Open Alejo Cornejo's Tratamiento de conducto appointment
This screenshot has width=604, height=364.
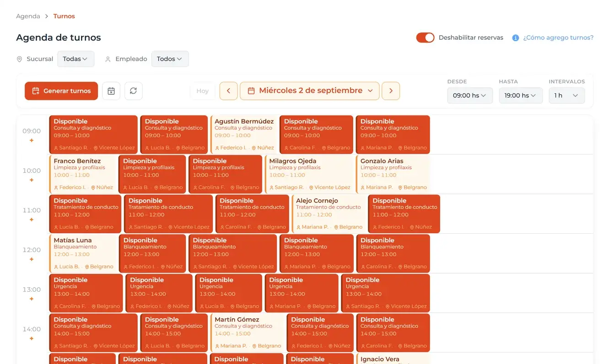point(329,214)
